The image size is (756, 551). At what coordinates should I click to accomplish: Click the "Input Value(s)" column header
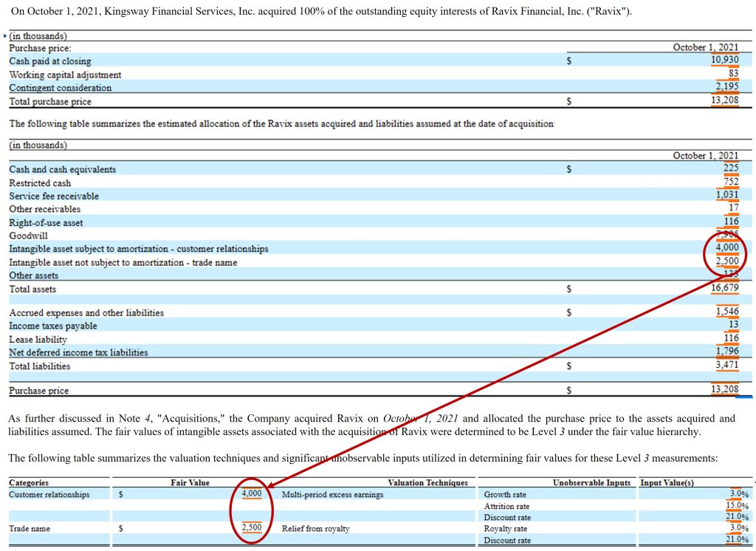[667, 482]
